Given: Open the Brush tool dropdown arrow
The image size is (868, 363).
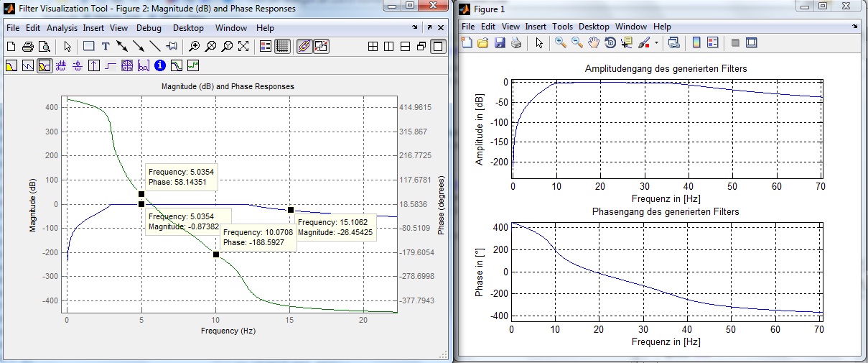Looking at the screenshot, I should [x=656, y=43].
